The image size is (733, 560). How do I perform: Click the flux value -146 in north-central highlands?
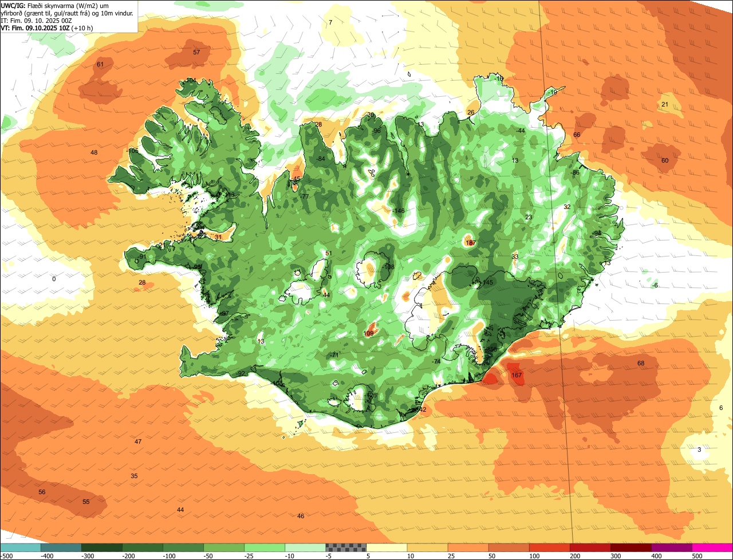pos(398,211)
